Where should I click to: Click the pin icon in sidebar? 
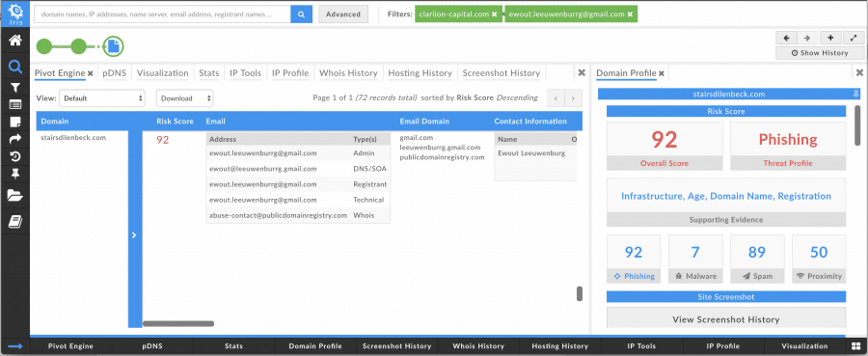tap(14, 174)
